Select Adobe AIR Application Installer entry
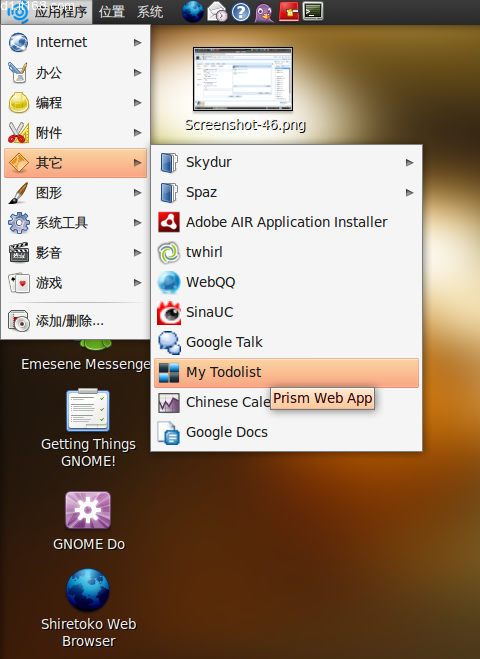This screenshot has height=659, width=480. point(286,222)
